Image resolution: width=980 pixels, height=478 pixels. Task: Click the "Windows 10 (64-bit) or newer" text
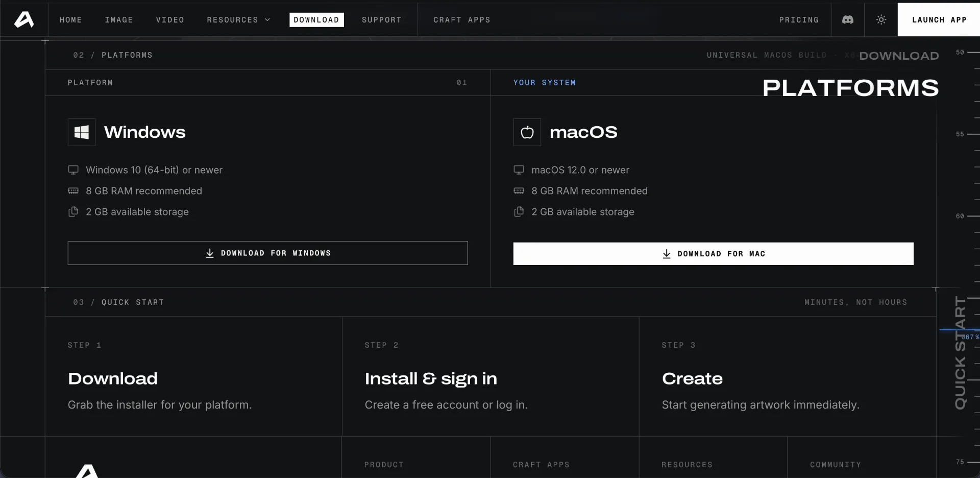154,170
